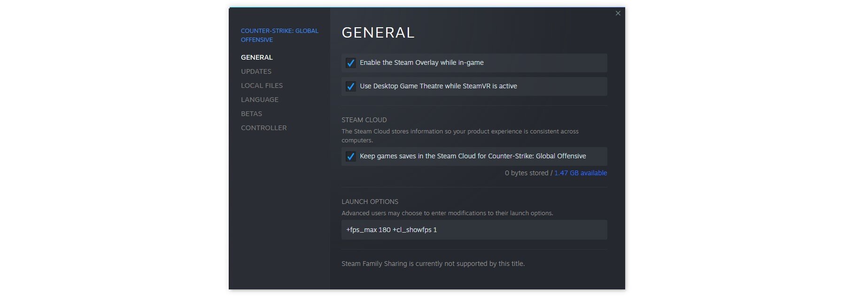Image resolution: width=868 pixels, height=296 pixels.
Task: Click the Counter-Strike: Global Offensive sidebar title
Action: [279, 35]
